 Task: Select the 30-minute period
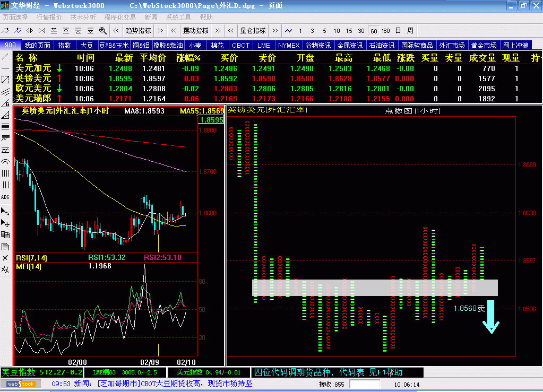[361, 31]
